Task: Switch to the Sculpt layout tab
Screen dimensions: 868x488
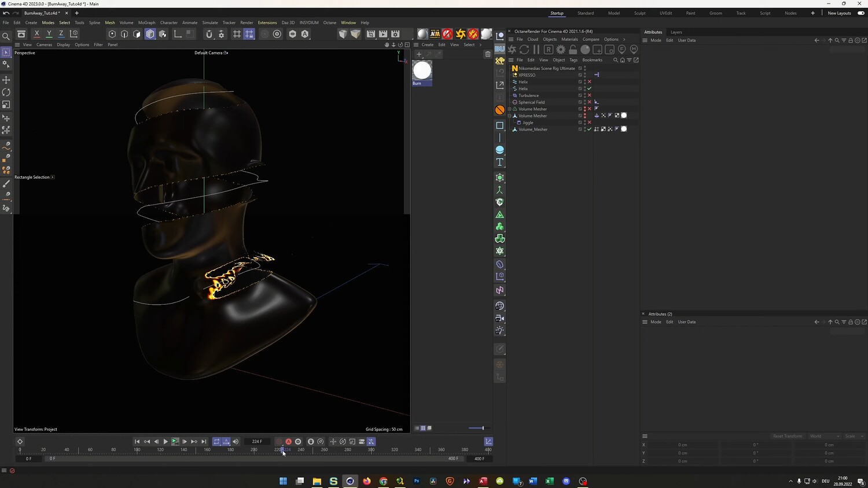Action: point(639,13)
